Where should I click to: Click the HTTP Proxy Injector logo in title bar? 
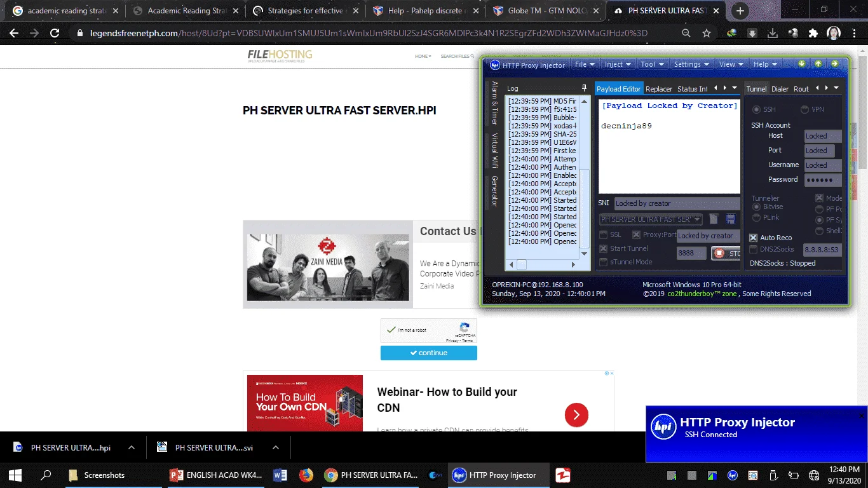tap(495, 65)
